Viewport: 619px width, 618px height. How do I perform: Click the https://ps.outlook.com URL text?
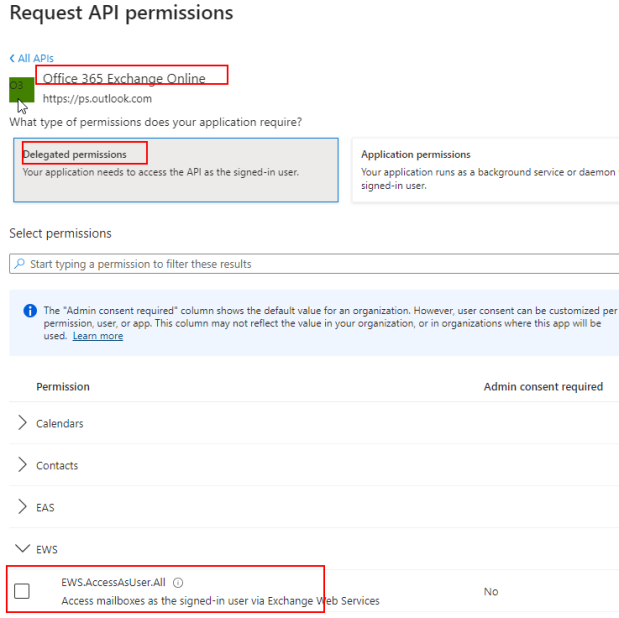point(97,99)
